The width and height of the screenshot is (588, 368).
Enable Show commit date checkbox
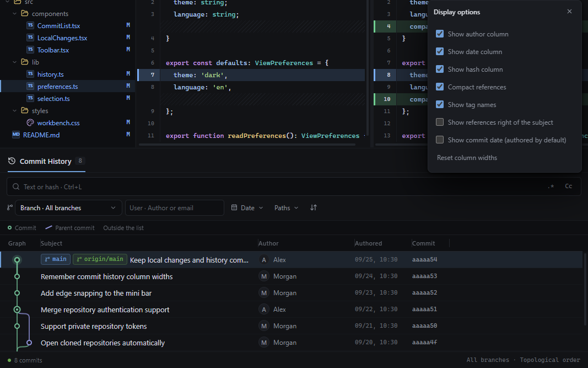click(x=440, y=140)
